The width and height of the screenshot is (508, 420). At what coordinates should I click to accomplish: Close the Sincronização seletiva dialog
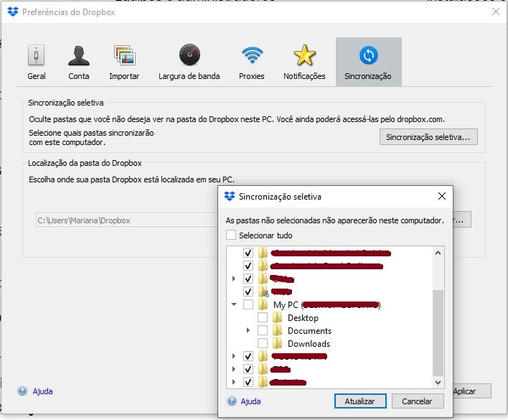(x=441, y=196)
